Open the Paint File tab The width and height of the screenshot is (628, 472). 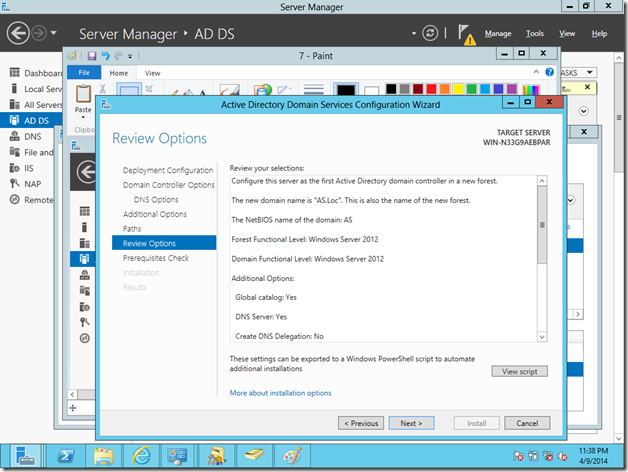(x=84, y=73)
